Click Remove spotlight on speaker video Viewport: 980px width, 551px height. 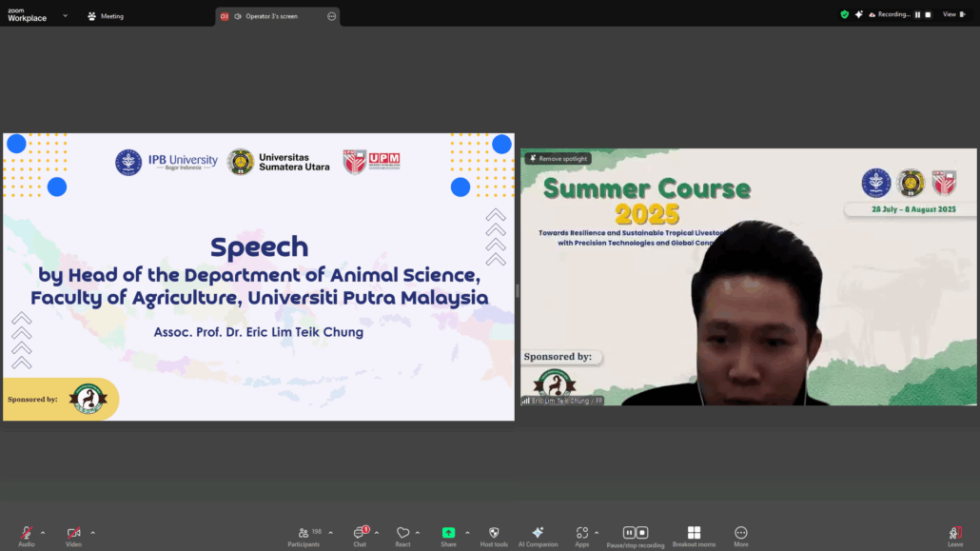click(559, 159)
